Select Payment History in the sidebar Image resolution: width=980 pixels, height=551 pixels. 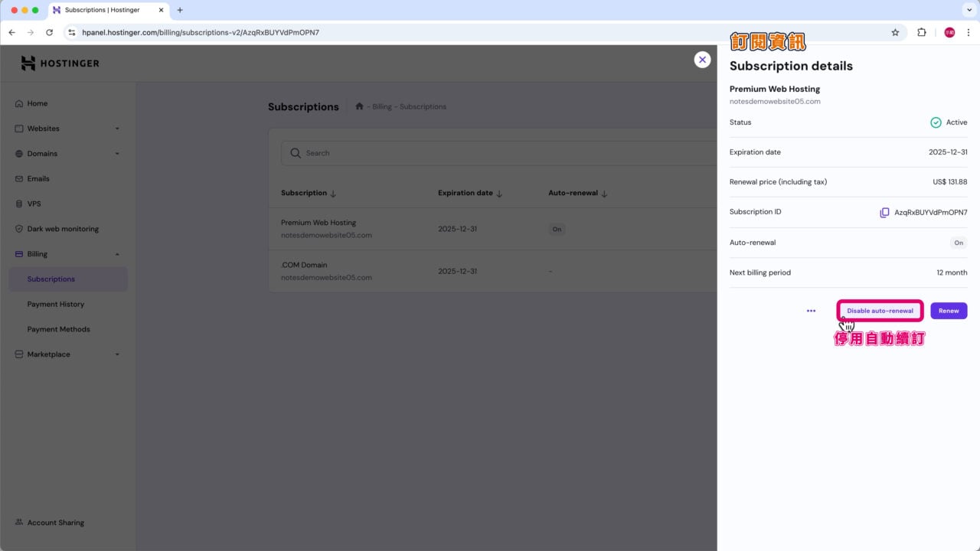point(55,304)
